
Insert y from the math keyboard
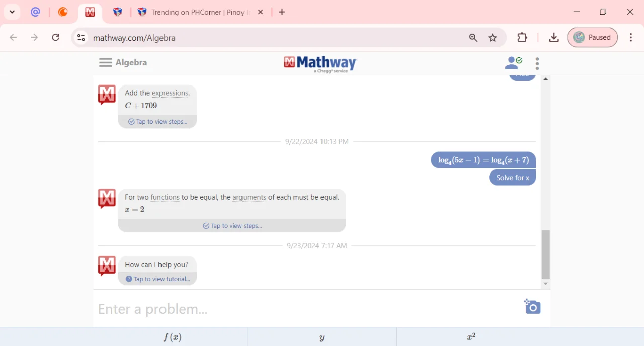[322, 337]
